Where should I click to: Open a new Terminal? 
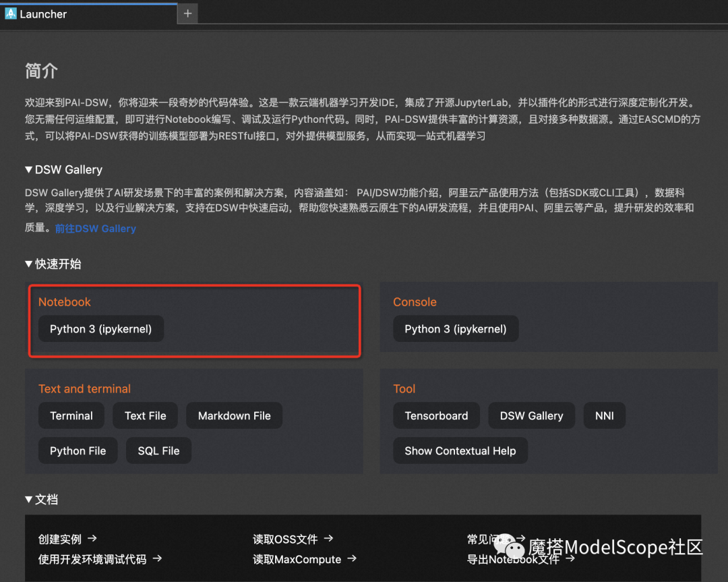pos(71,415)
